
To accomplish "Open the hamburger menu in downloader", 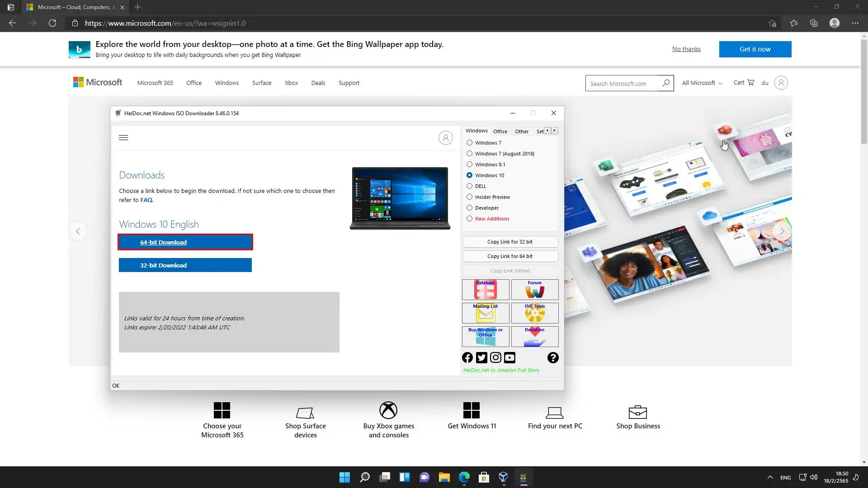I will 123,138.
